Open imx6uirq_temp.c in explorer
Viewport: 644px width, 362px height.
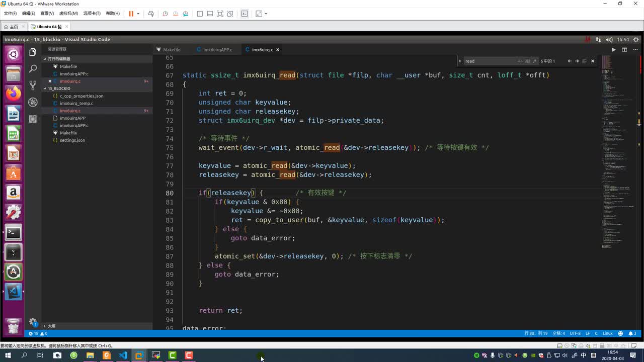[76, 103]
